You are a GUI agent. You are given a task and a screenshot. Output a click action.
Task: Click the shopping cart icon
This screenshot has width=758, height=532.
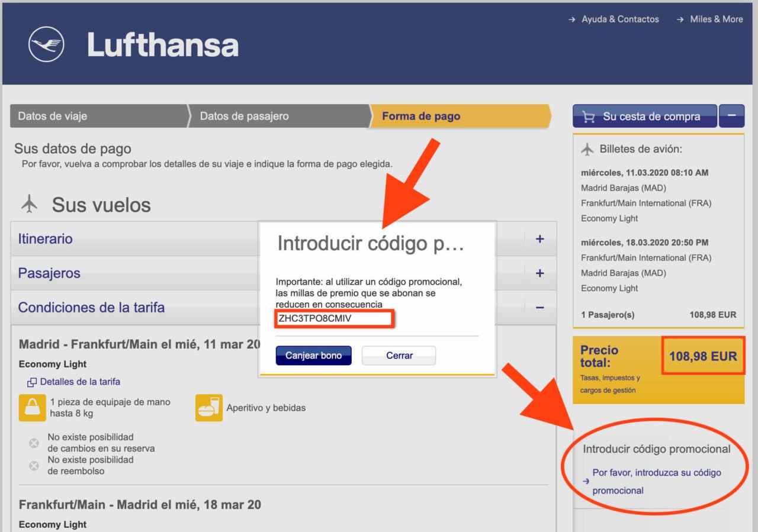point(589,117)
